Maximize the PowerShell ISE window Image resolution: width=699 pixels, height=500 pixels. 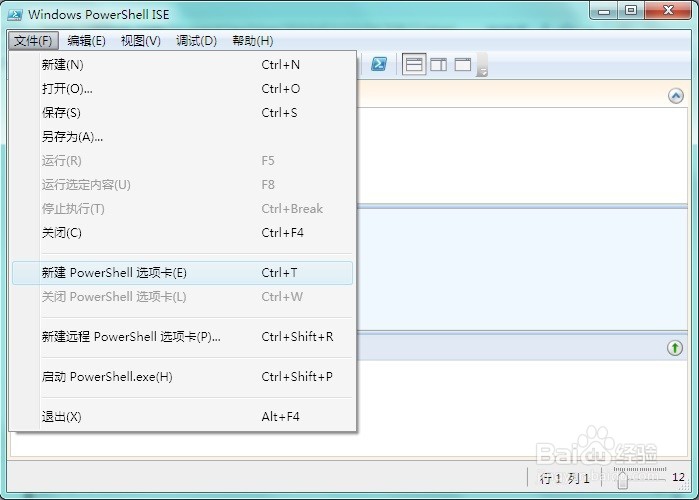coord(631,11)
